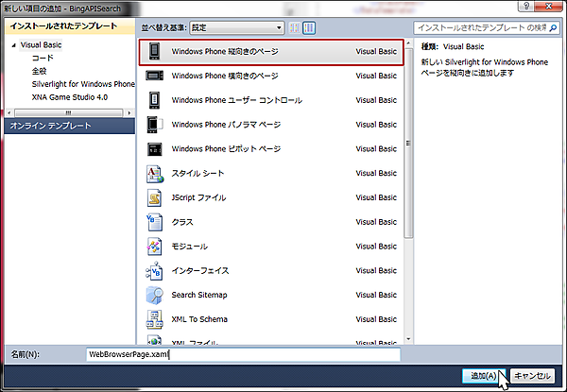Image resolution: width=567 pixels, height=392 pixels.
Task: Click the template list scroll down arrow
Action: point(408,339)
